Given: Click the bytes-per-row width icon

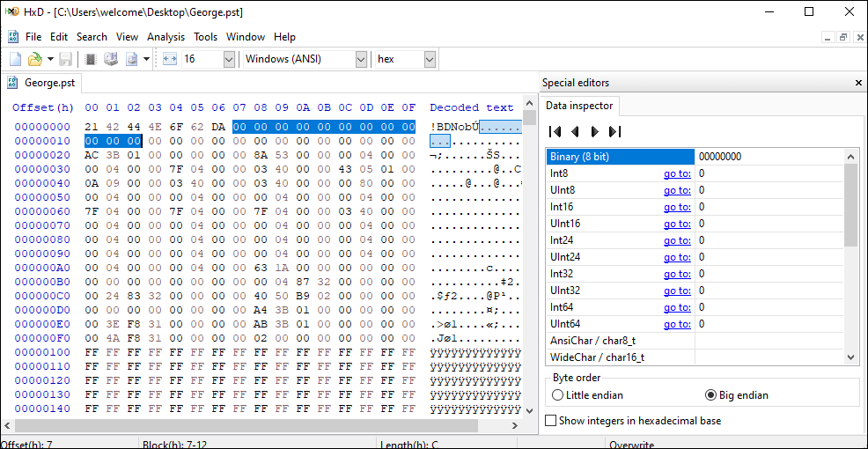Looking at the screenshot, I should pos(169,59).
